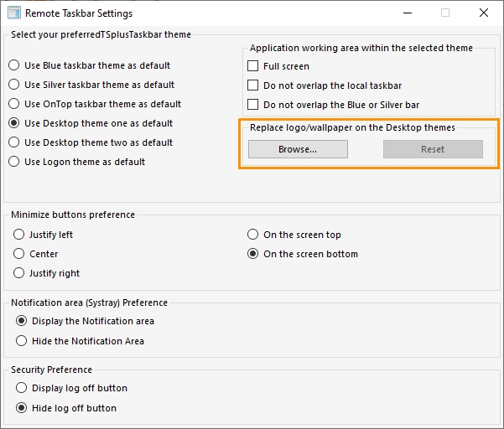Viewport: 504px width, 429px height.
Task: Close the Remote Taskbar Settings window
Action: pyautogui.click(x=484, y=13)
